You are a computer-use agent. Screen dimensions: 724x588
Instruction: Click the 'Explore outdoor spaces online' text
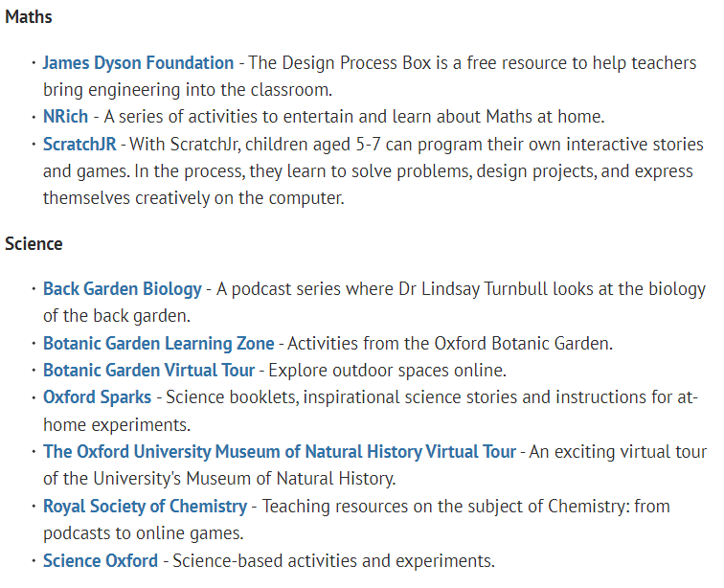pyautogui.click(x=388, y=371)
